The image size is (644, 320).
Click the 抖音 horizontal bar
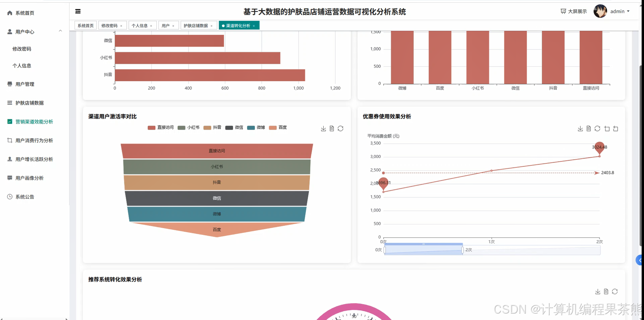(x=210, y=75)
